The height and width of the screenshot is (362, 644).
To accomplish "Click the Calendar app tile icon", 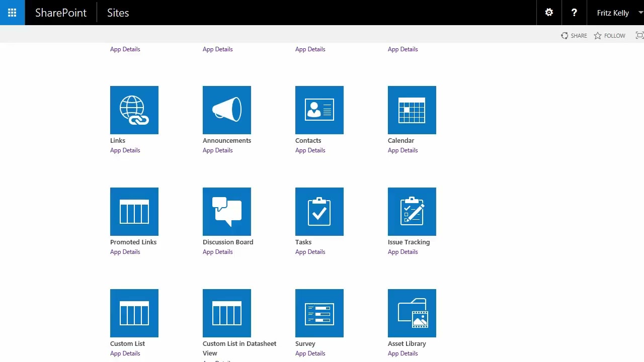I will point(412,110).
